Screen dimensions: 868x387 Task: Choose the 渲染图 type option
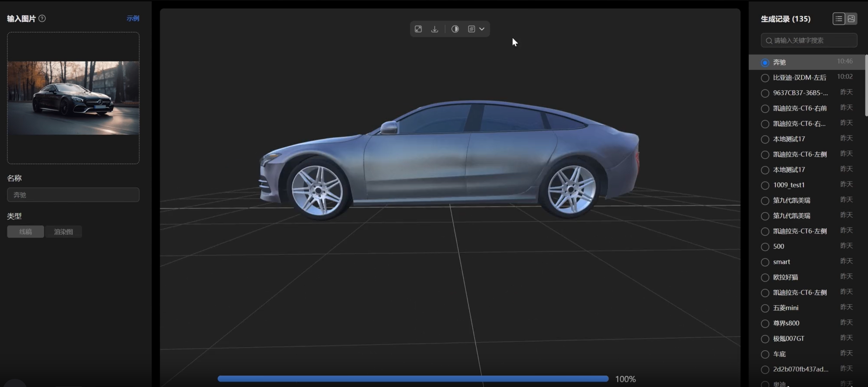point(63,232)
